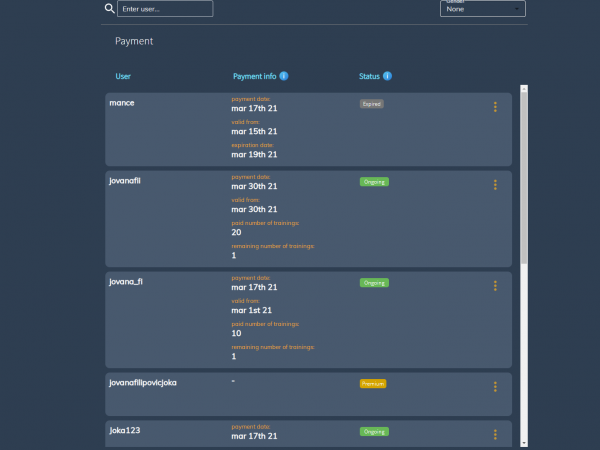
Task: Click mance's expiration date mar 19th 21
Action: tap(254, 155)
